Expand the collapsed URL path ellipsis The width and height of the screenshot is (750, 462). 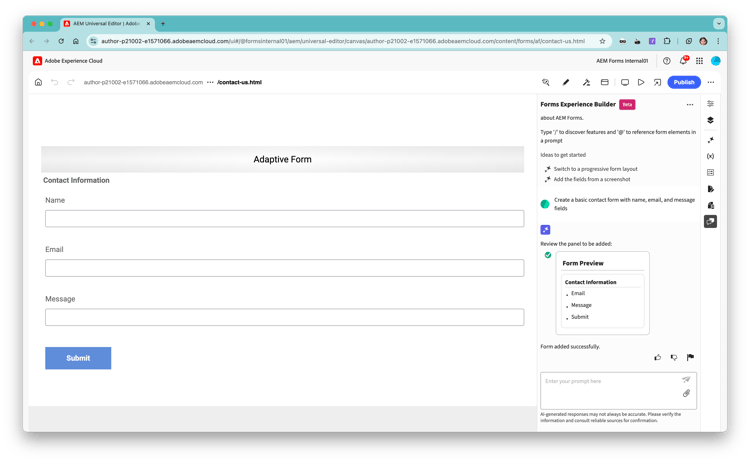coord(210,82)
